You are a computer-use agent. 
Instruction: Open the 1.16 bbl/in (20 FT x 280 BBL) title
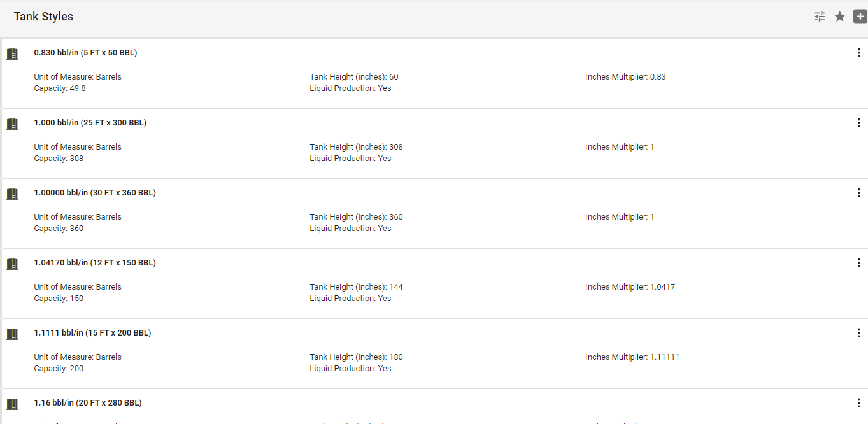click(88, 403)
